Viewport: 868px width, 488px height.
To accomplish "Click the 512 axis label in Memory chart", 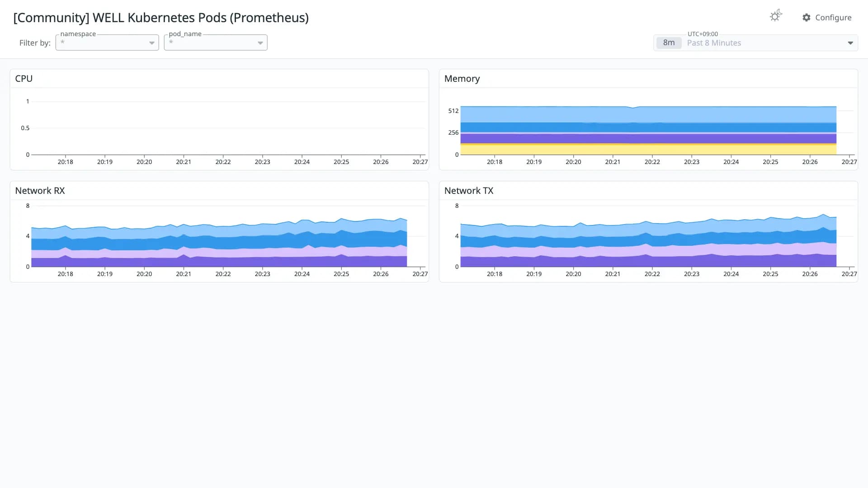I will [453, 111].
